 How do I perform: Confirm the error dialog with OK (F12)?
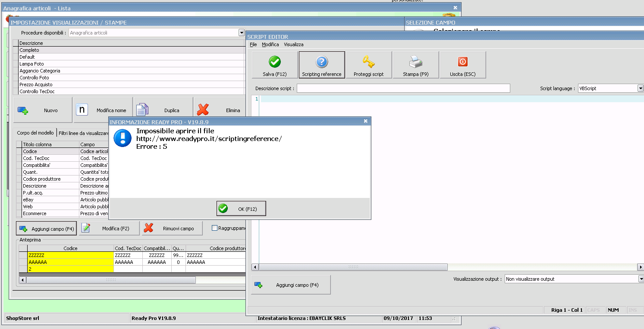tap(241, 208)
